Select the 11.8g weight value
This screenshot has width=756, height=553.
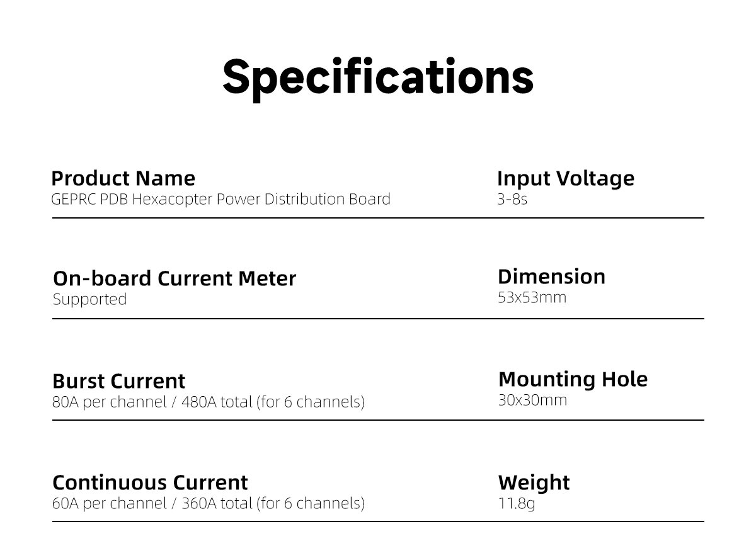point(516,504)
